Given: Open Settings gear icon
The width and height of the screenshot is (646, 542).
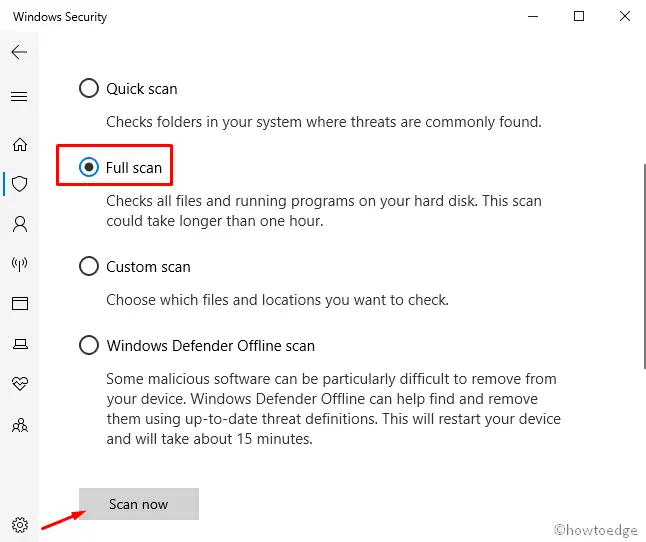Looking at the screenshot, I should 18,524.
